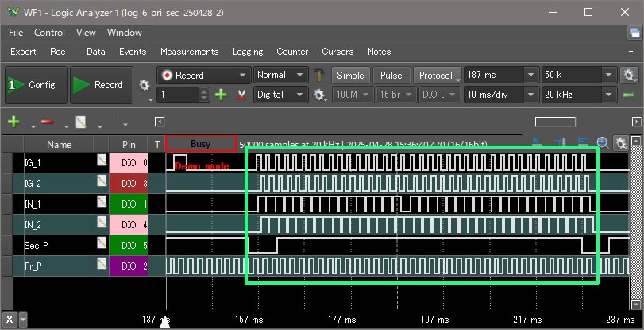Open the Measurements tab

click(189, 52)
